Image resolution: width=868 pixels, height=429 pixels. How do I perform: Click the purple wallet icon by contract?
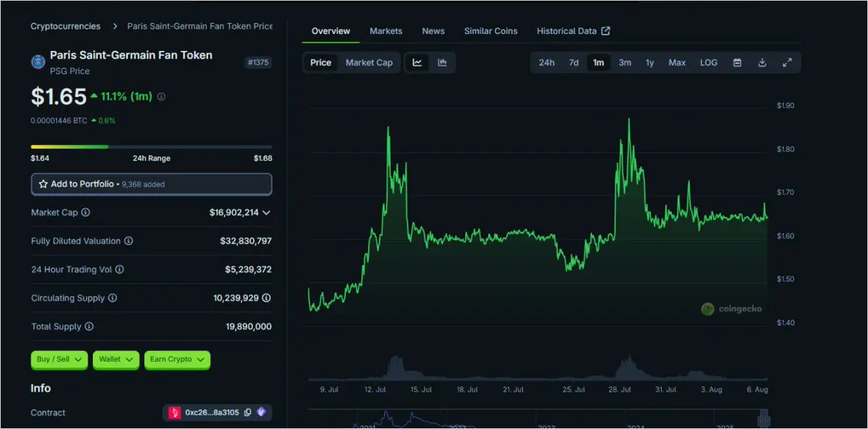click(261, 412)
